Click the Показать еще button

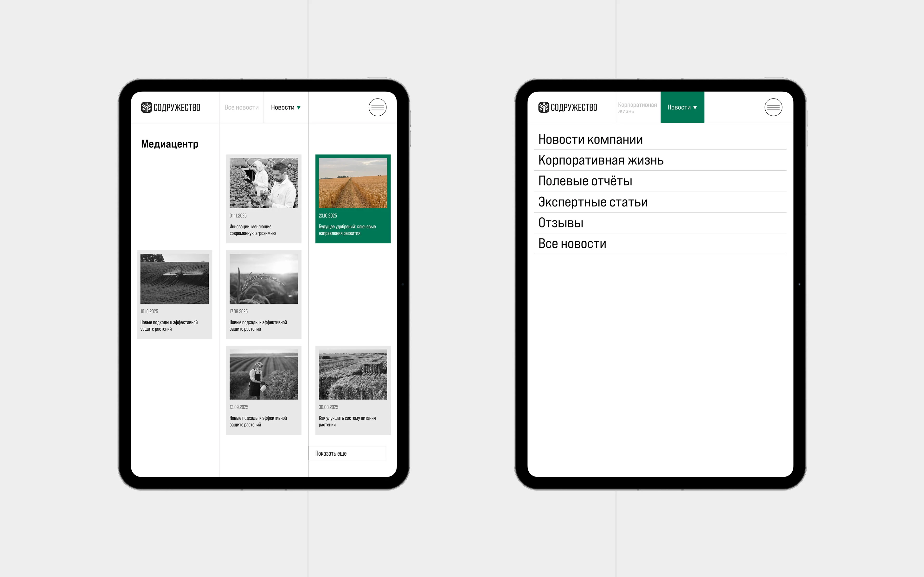[347, 453]
